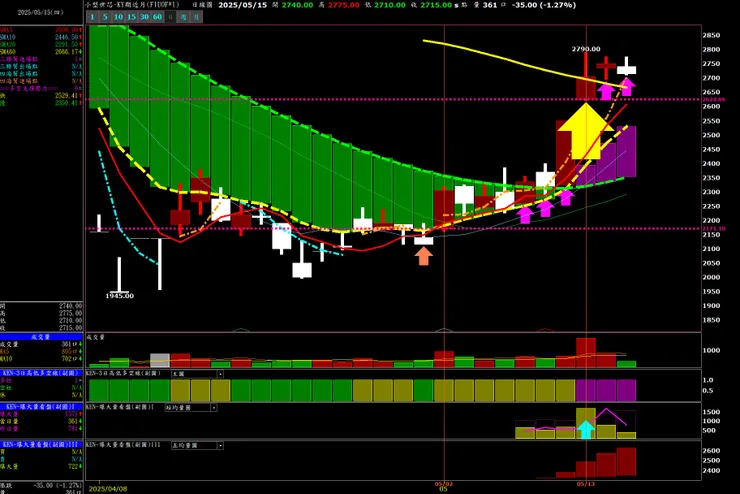Click the low price 2710.00 in header

tap(389, 5)
